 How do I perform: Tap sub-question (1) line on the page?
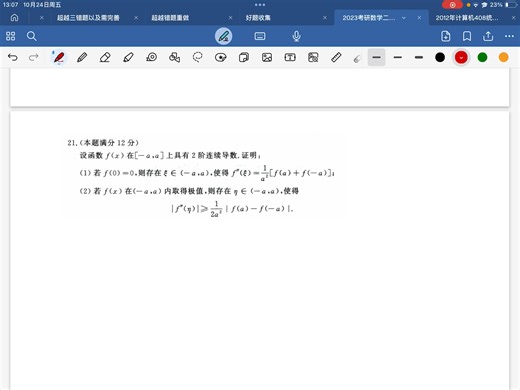(x=207, y=173)
